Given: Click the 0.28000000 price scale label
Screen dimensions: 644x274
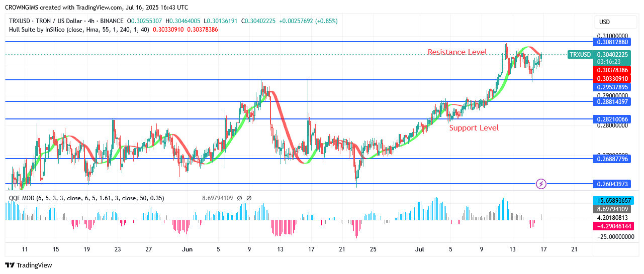Looking at the screenshot, I should point(612,125).
